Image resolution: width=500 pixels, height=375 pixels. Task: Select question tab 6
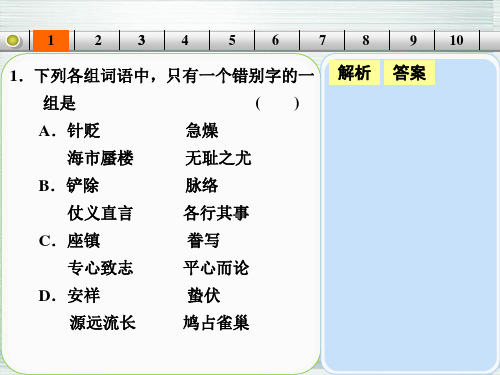275,40
